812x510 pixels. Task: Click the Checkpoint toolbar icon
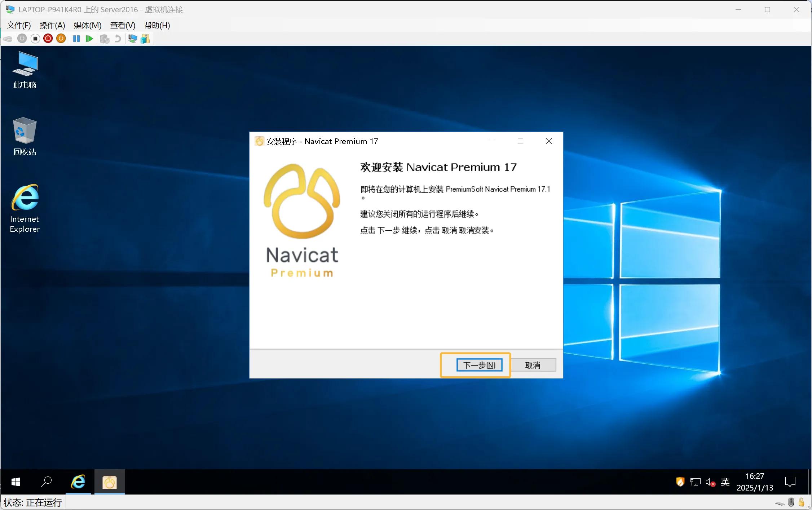click(x=105, y=39)
